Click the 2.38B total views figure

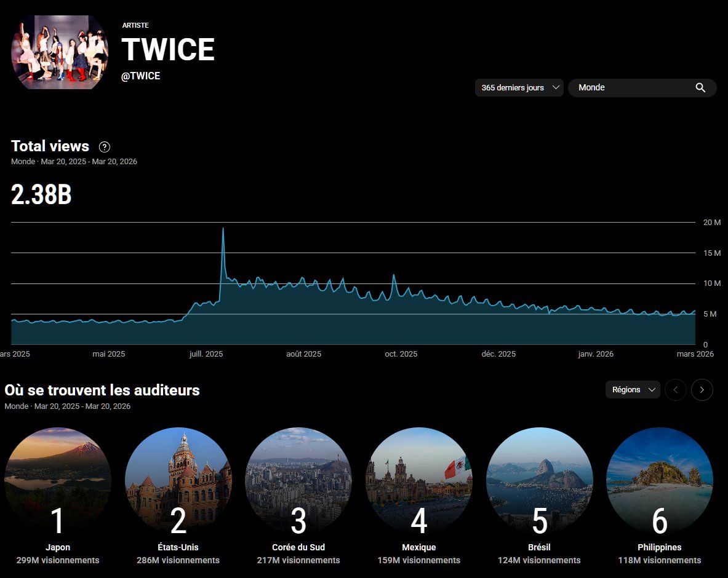click(41, 194)
